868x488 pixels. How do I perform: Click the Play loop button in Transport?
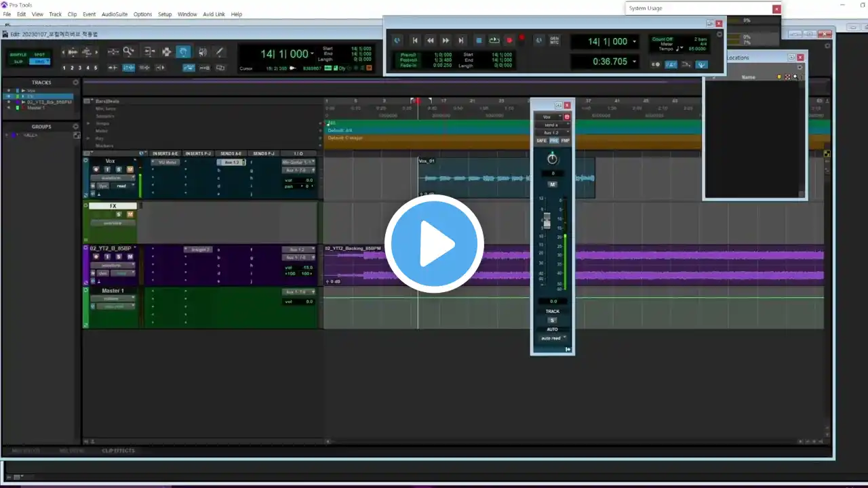tap(494, 41)
